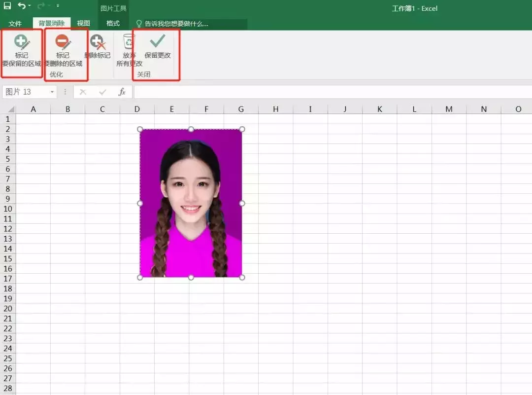The width and height of the screenshot is (532, 395).
Task: Open the 视图 (View) tab
Action: 83,23
